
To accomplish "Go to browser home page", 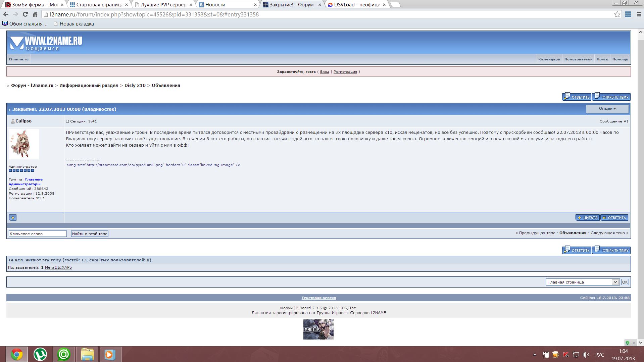I will point(35,14).
